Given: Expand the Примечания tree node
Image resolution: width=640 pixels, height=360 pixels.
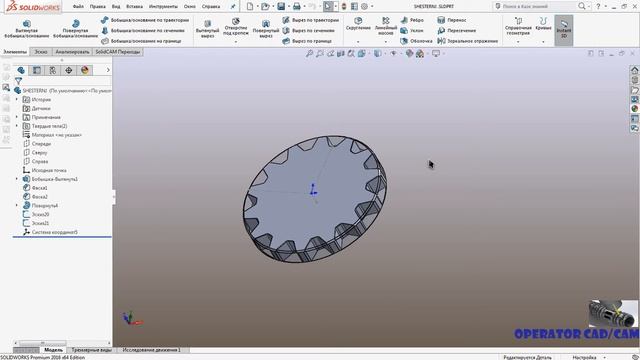Looking at the screenshot, I should (x=17, y=117).
